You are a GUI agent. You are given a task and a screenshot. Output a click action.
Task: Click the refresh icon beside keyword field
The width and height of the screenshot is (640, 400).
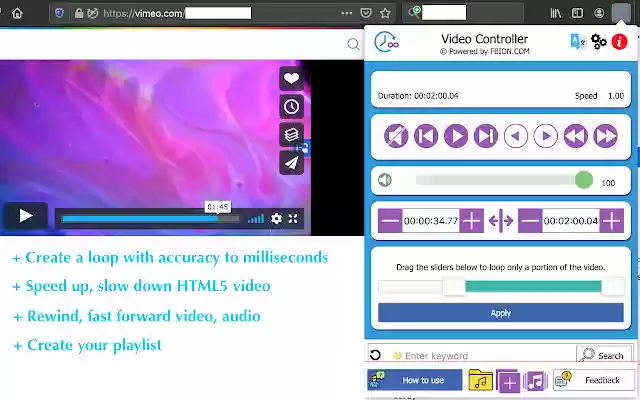click(375, 355)
